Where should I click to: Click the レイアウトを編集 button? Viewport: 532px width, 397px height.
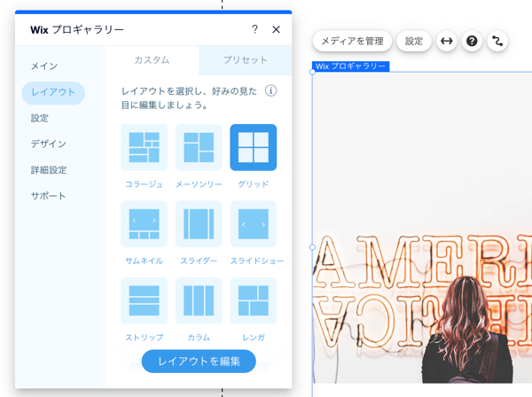point(199,362)
